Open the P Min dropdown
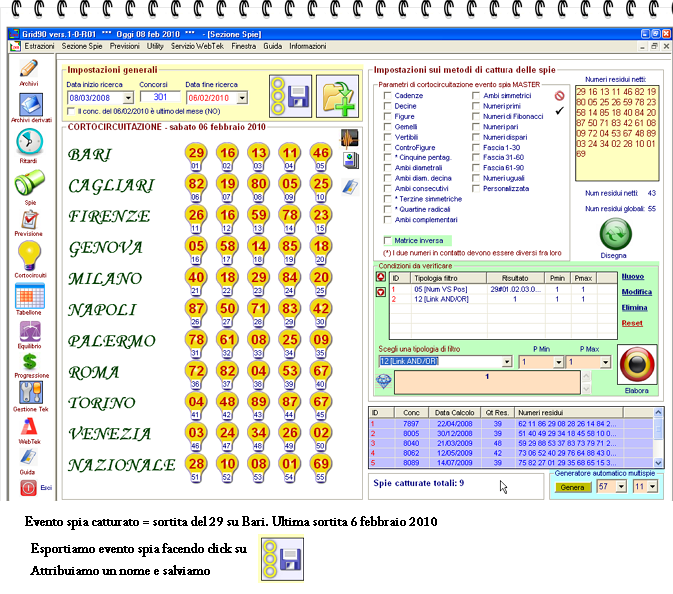 (558, 363)
